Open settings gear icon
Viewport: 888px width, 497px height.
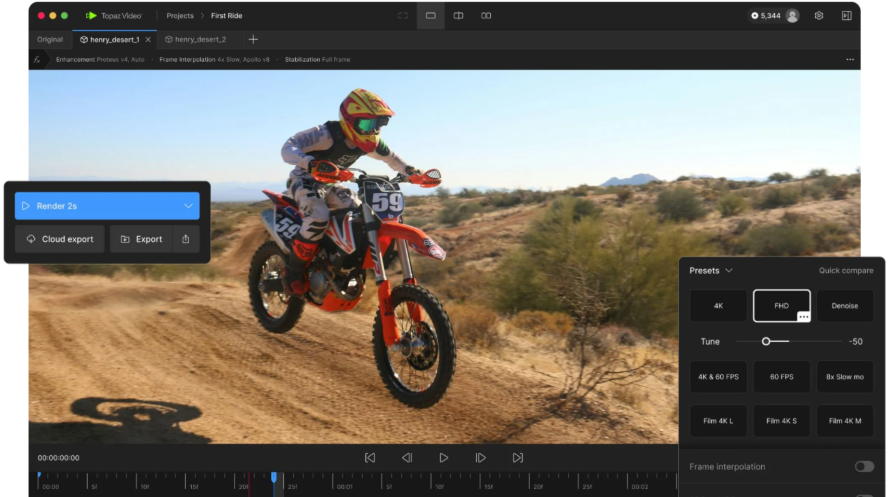(819, 16)
